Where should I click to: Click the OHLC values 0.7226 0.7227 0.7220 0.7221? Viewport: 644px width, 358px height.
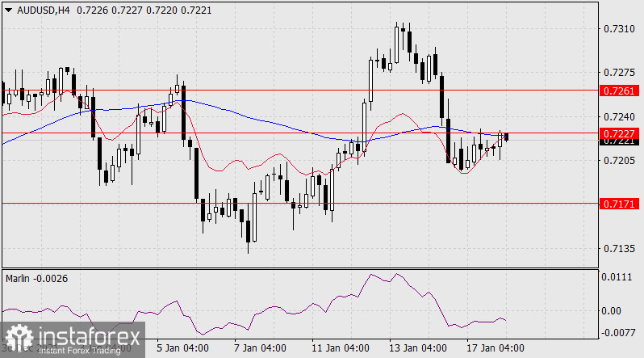point(144,11)
